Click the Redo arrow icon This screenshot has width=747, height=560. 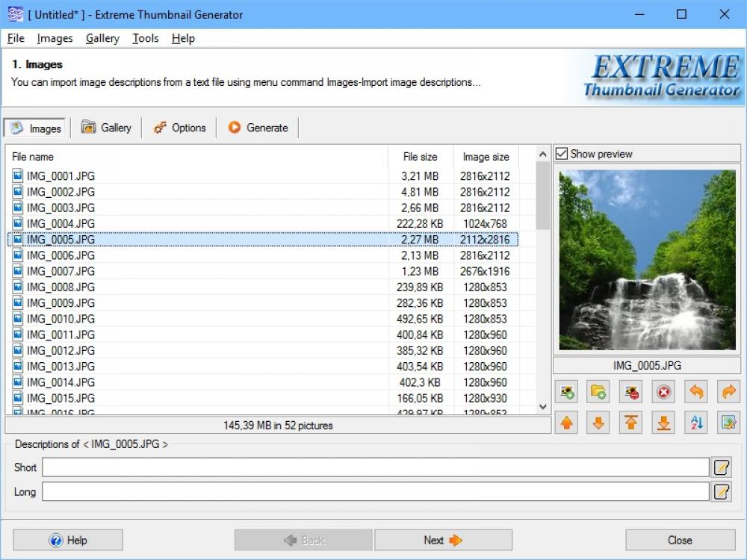(728, 391)
